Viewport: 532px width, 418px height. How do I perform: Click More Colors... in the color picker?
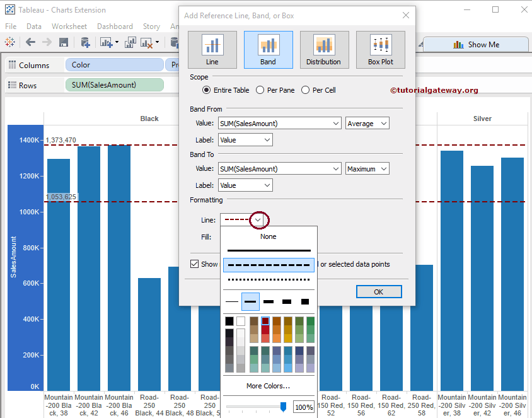269,386
